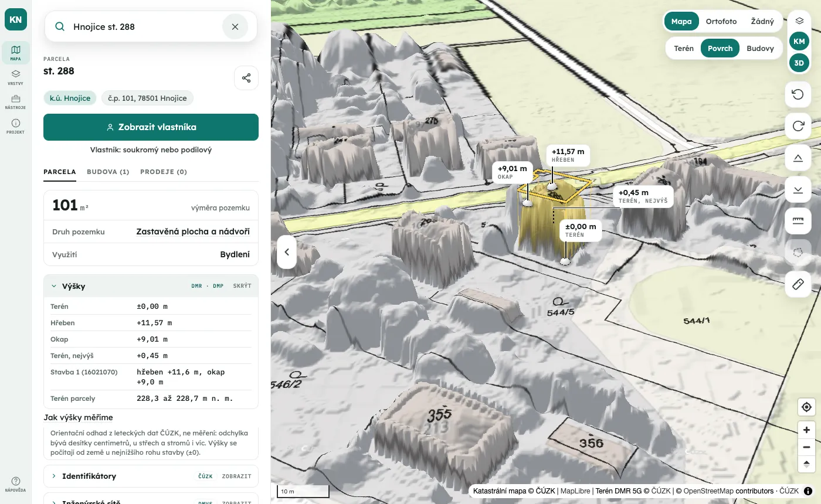The image size is (821, 504).
Task: Tilt the map view down
Action: click(798, 189)
